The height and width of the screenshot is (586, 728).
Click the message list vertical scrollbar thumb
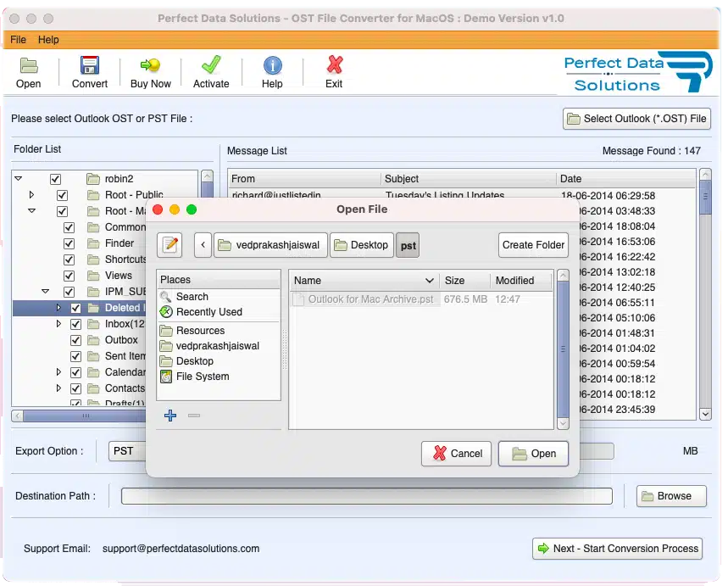(x=705, y=198)
